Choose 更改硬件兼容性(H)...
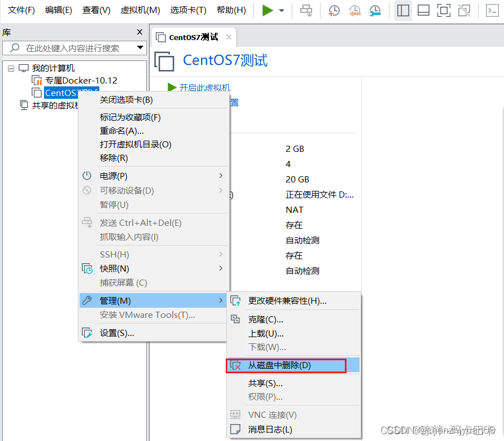 coord(287,301)
